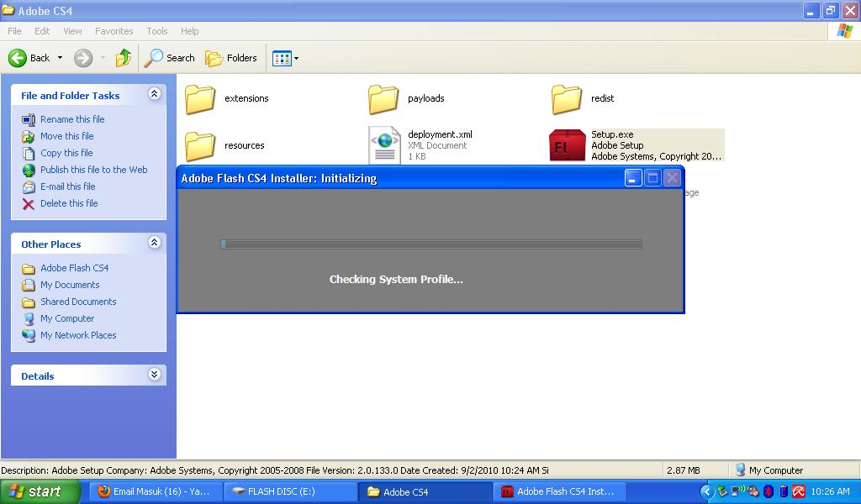
Task: Select the extensions folder icon
Action: (200, 99)
